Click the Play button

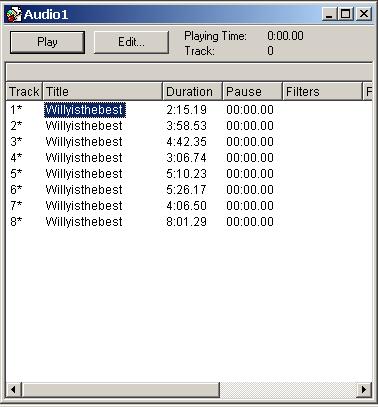47,42
